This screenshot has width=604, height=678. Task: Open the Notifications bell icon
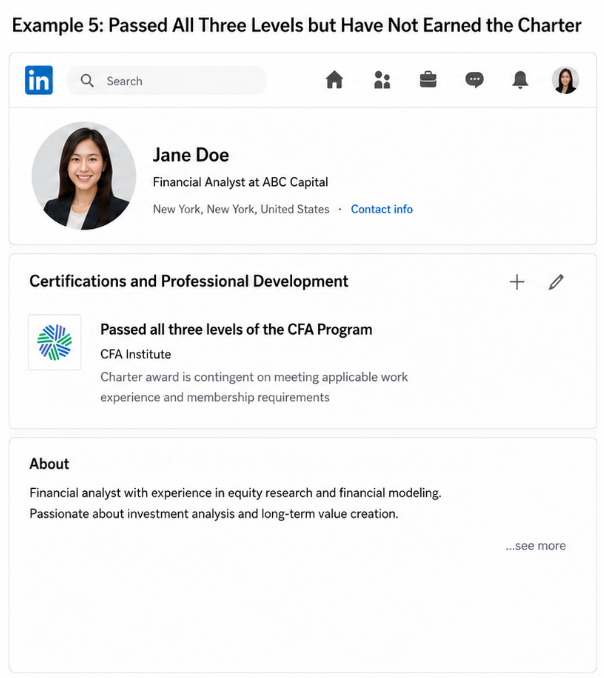click(520, 80)
